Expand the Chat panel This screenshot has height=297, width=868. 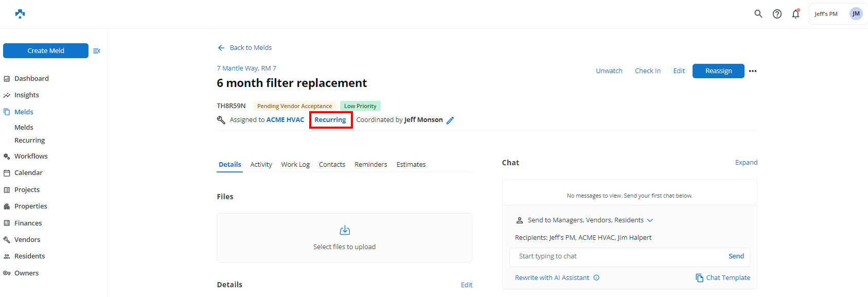point(746,163)
